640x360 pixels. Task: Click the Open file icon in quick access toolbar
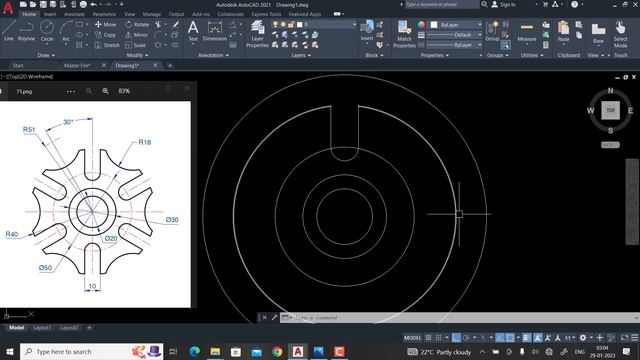[33, 4]
